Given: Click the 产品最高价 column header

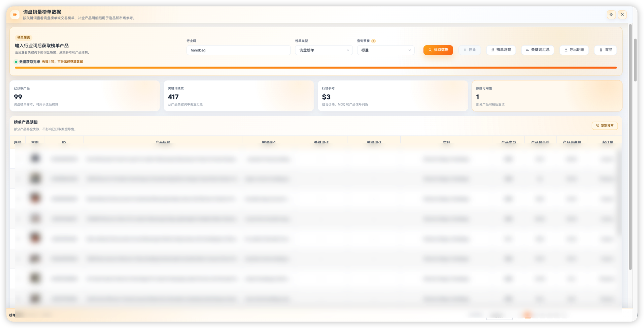Looking at the screenshot, I should tap(572, 142).
